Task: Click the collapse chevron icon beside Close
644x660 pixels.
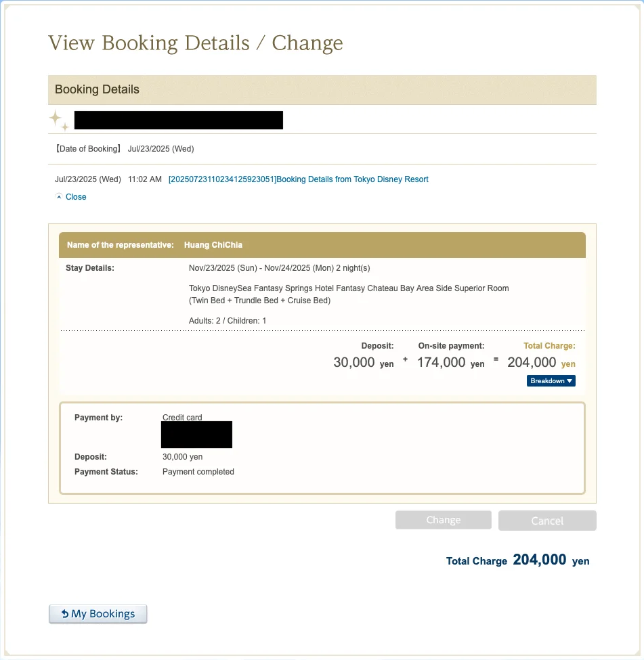Action: pos(59,197)
